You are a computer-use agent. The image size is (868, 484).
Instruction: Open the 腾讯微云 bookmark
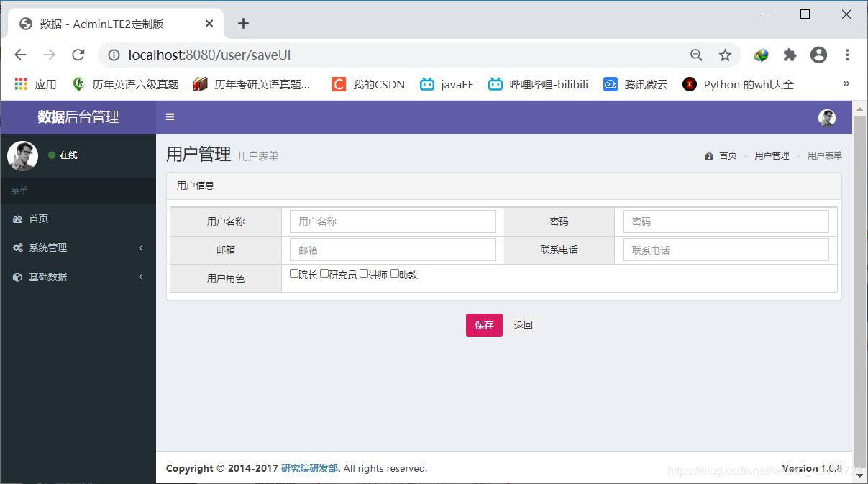(635, 84)
